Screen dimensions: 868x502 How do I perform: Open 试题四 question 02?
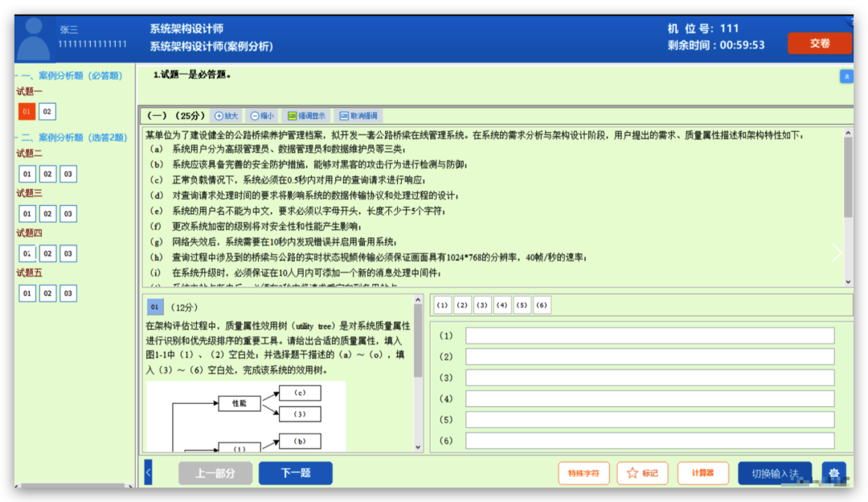coord(47,253)
